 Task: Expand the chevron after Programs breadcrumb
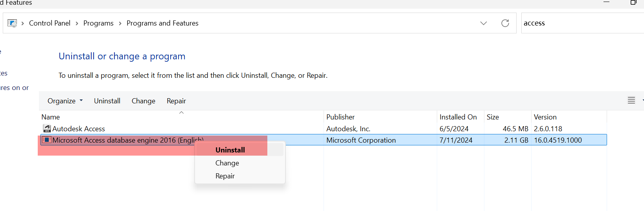coord(120,24)
